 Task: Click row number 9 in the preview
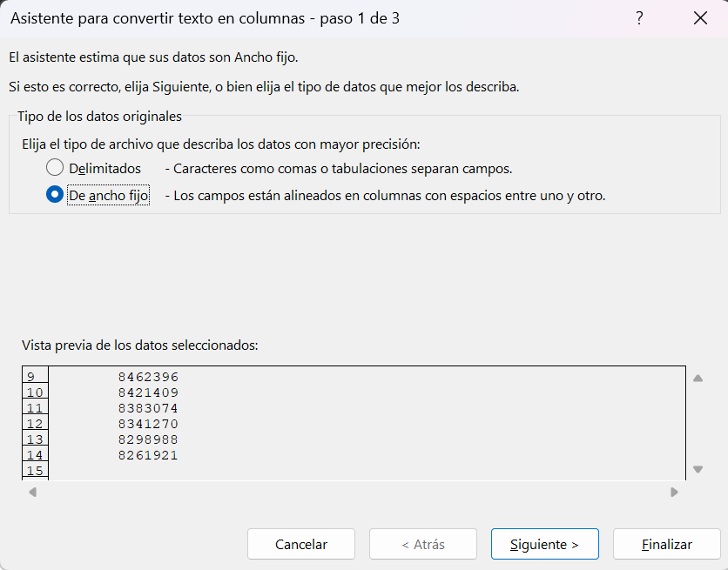31,377
